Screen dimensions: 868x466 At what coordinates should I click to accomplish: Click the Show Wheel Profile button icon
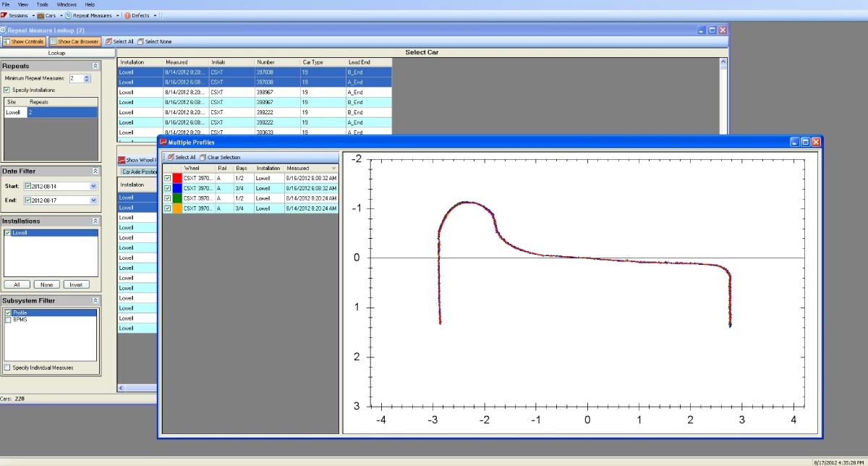(x=122, y=160)
